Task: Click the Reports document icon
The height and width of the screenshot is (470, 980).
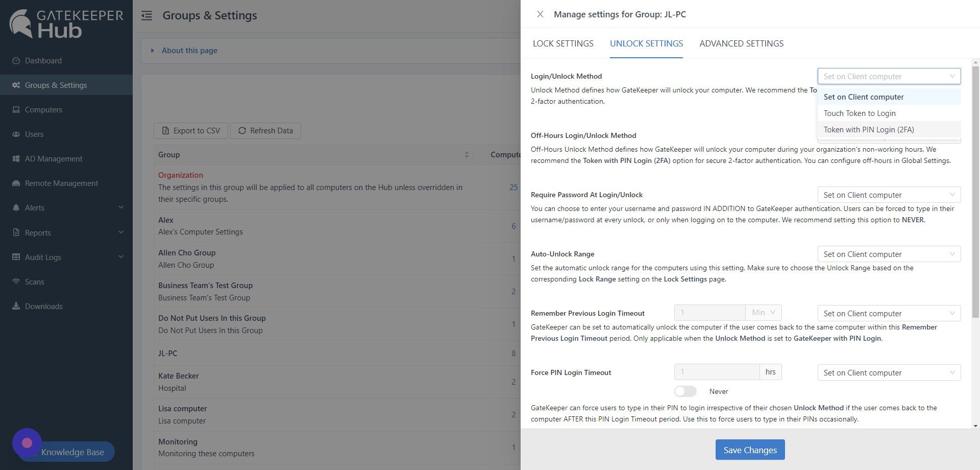Action: 16,232
